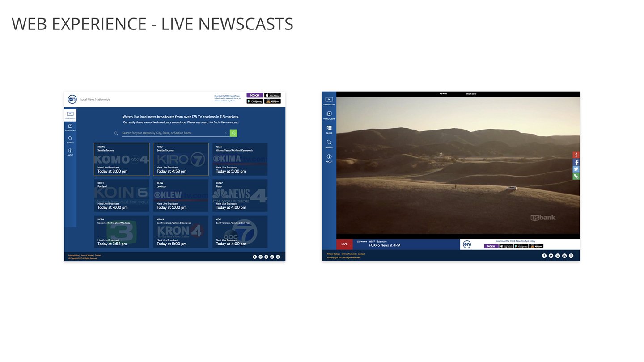
Task: Open the KLEW Lewiston station card
Action: click(x=181, y=195)
